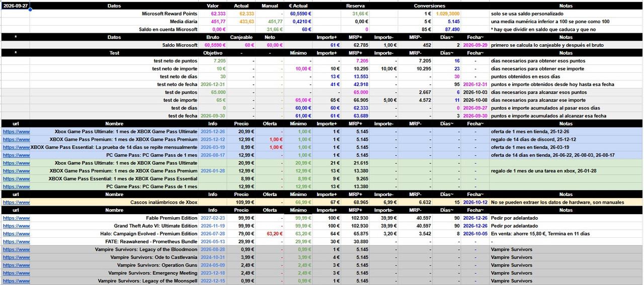Image resolution: width=644 pixels, height=285 pixels.
Task: Click the Objetivo header cell
Action: pos(213,53)
